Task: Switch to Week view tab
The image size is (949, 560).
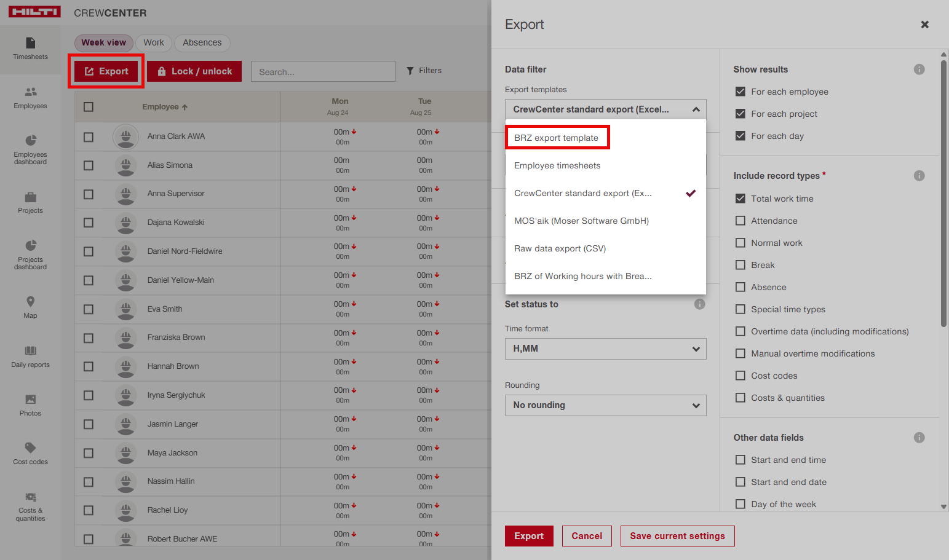Action: point(103,42)
